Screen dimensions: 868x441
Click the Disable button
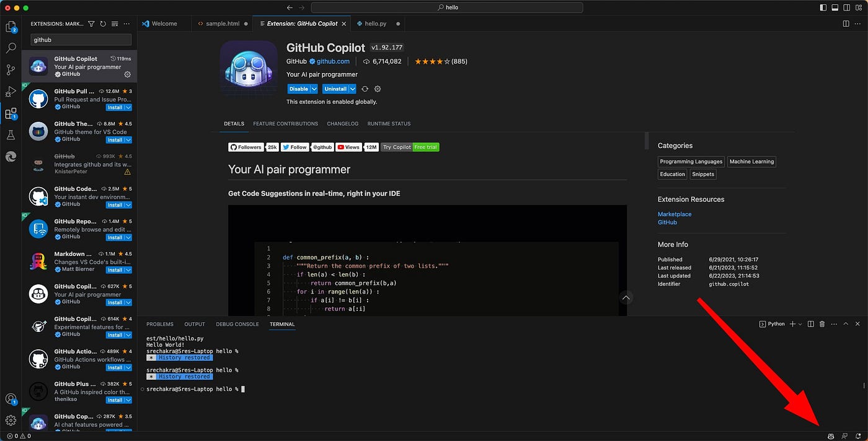(x=298, y=89)
